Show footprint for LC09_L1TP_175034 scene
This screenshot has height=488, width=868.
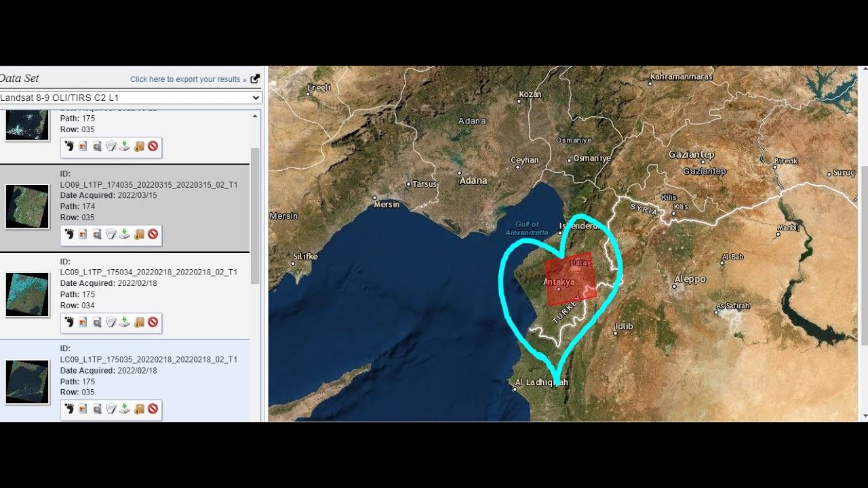tap(69, 323)
